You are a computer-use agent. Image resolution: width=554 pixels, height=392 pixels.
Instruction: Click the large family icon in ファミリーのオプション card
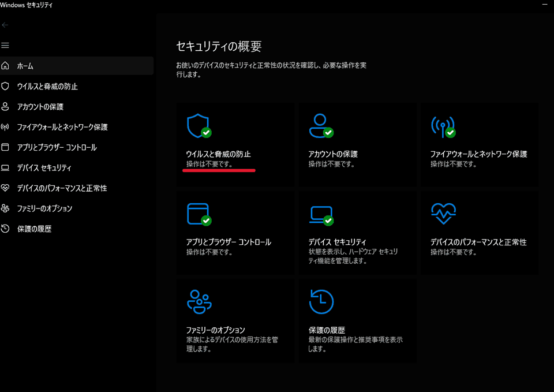199,302
